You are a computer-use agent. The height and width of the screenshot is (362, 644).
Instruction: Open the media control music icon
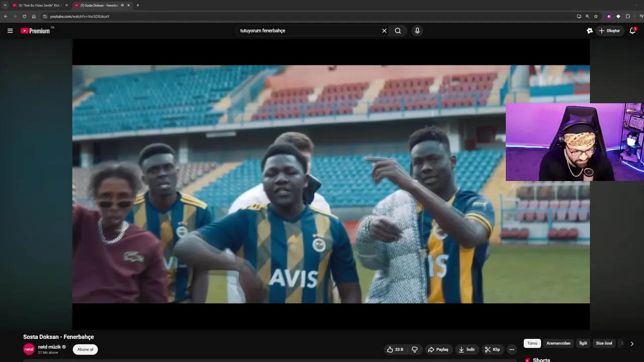641,16
